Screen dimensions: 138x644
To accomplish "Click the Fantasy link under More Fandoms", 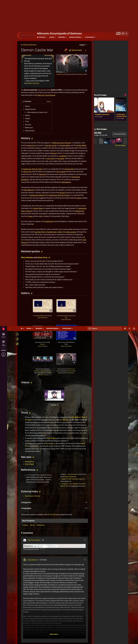I will coord(25,525).
